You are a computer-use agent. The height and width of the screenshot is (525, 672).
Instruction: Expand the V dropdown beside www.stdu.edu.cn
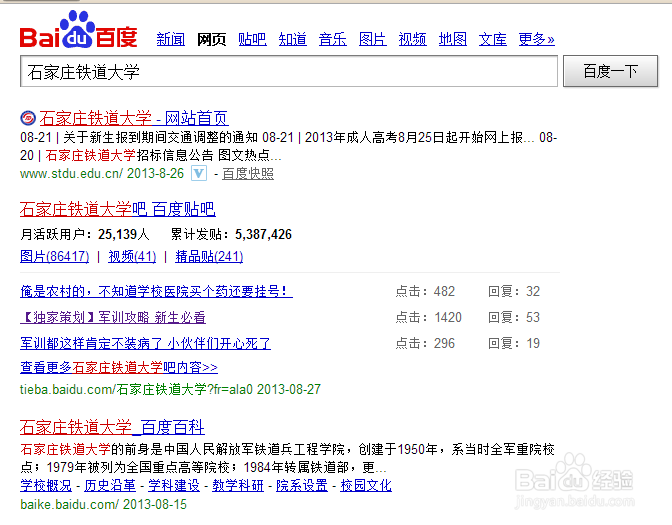click(x=199, y=173)
